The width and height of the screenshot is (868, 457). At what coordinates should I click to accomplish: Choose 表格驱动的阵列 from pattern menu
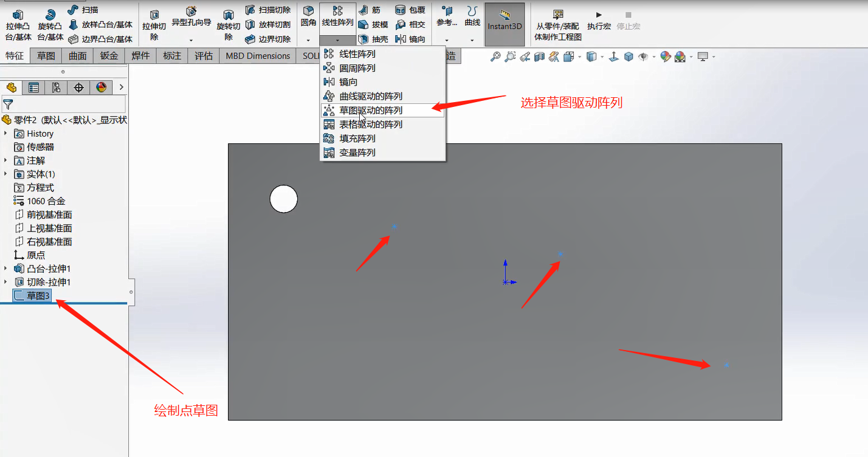click(x=383, y=125)
